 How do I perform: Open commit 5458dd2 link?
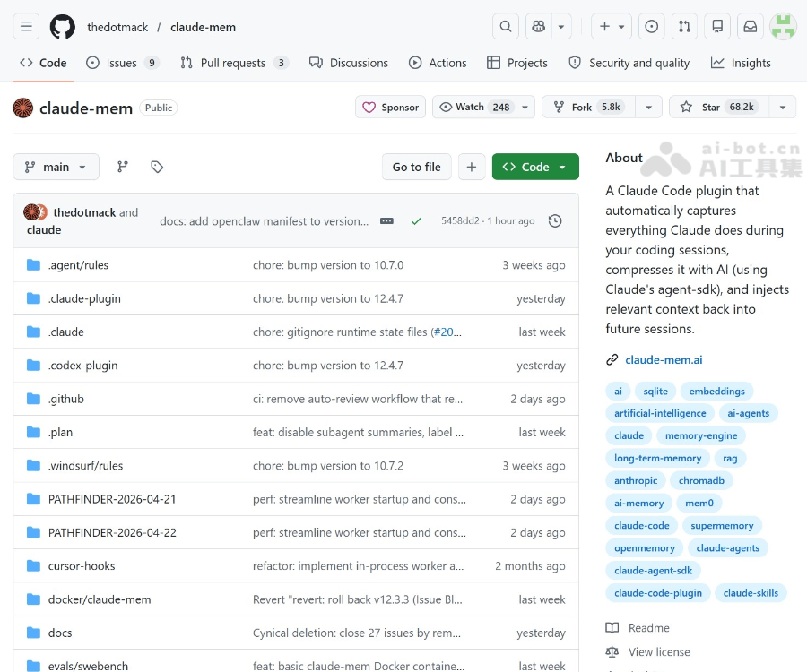coord(460,220)
